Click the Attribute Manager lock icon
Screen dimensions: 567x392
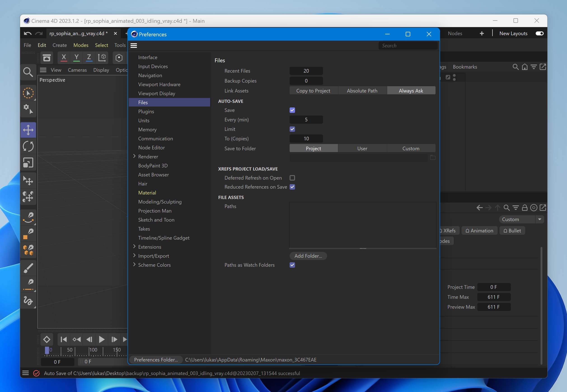[x=525, y=208]
